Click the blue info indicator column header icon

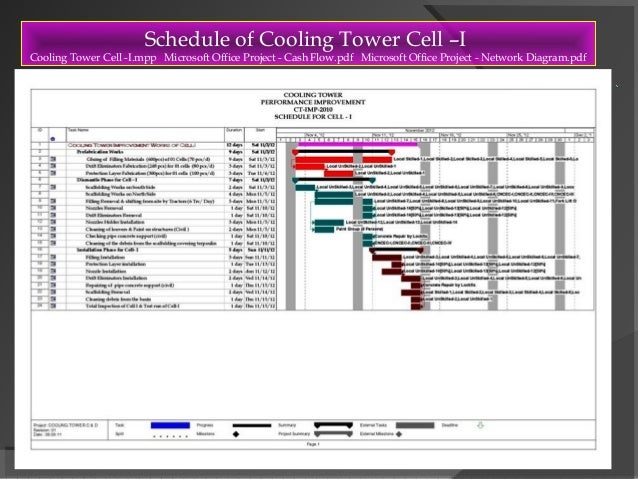pyautogui.click(x=52, y=139)
